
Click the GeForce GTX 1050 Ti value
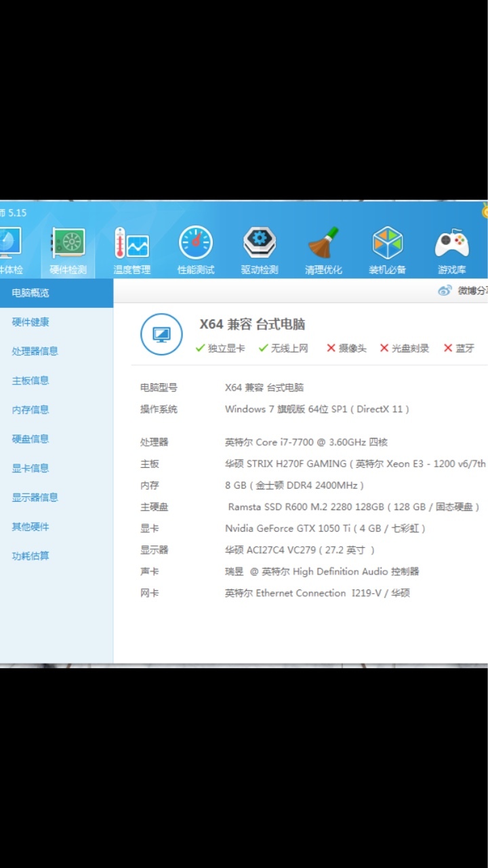point(325,528)
